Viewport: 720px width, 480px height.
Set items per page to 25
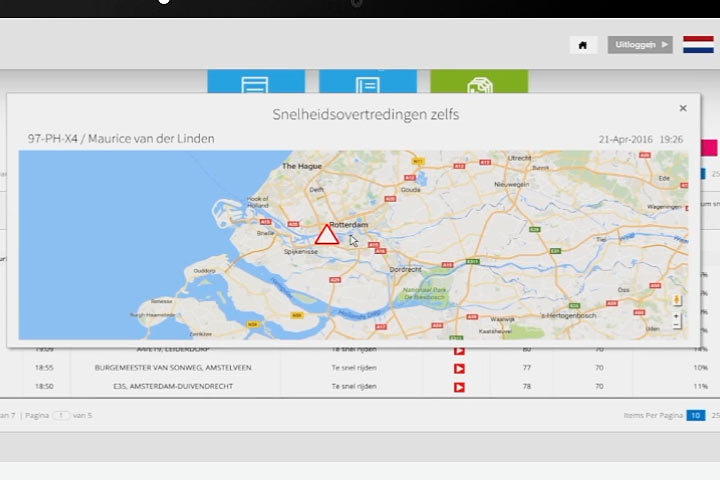(714, 415)
